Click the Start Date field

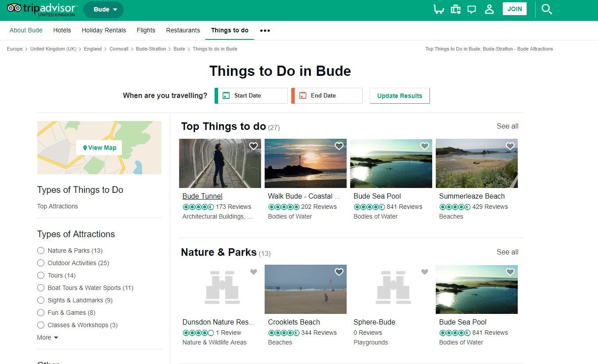click(251, 95)
